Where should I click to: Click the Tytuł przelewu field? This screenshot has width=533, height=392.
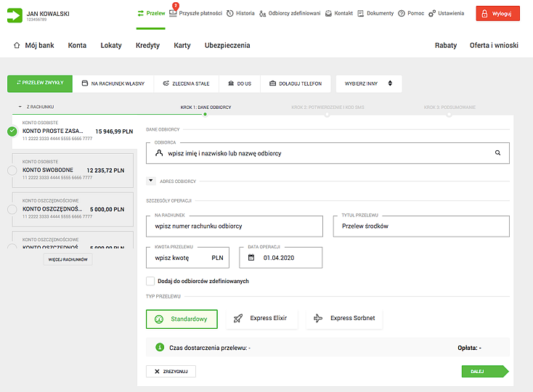[421, 226]
